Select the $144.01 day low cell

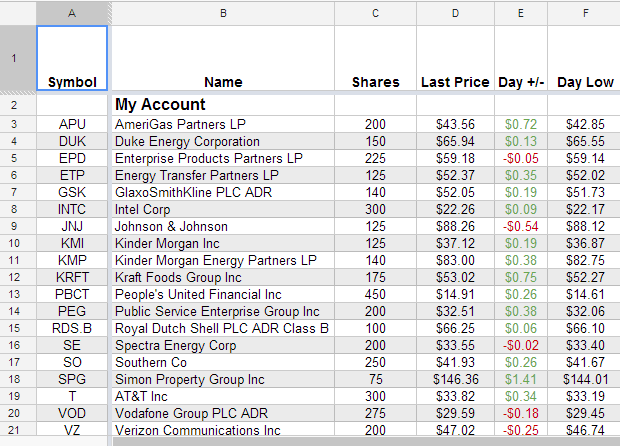click(584, 379)
